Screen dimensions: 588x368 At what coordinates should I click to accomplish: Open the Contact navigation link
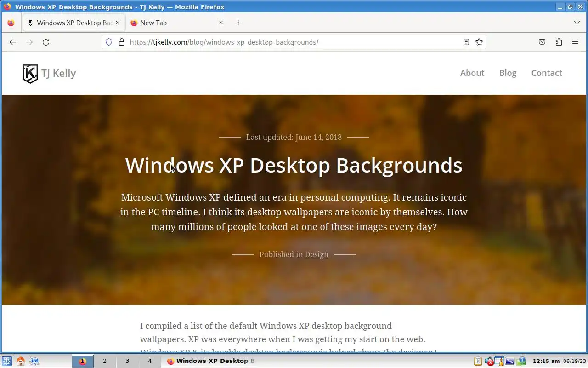click(x=547, y=73)
